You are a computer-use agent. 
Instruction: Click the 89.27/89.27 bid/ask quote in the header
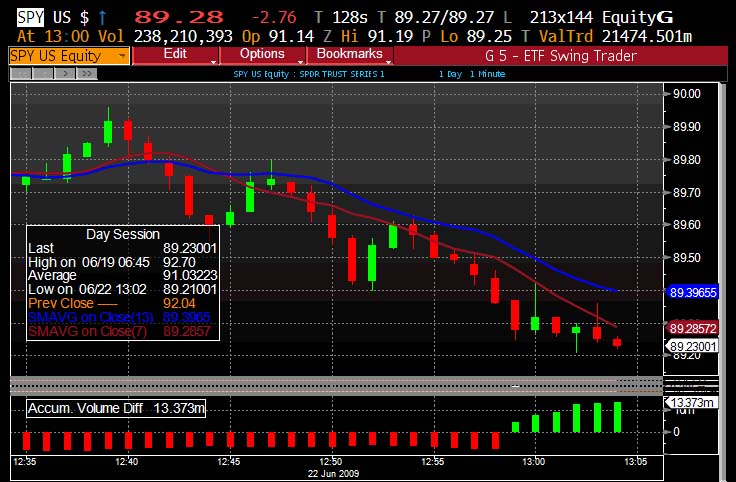coord(444,18)
